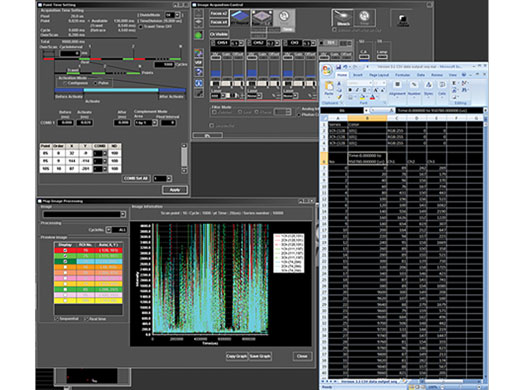Open the Complement Mode Area dropdown

coord(155,123)
